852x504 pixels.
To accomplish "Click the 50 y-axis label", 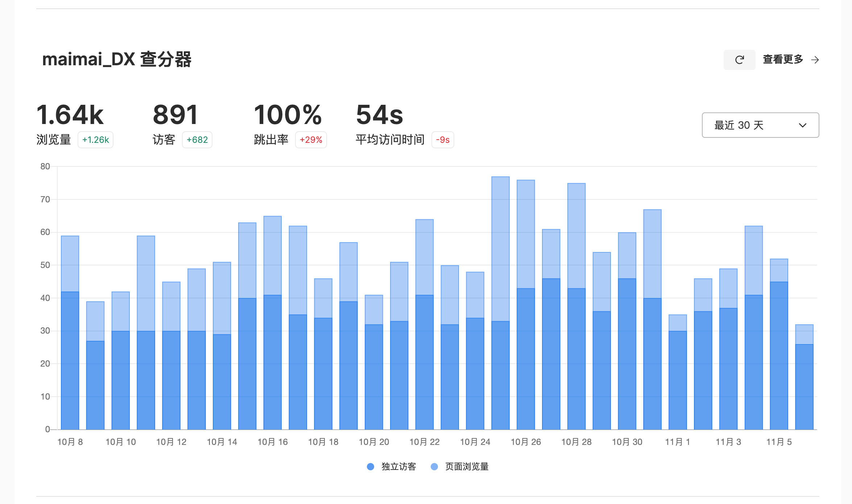I will [x=45, y=265].
